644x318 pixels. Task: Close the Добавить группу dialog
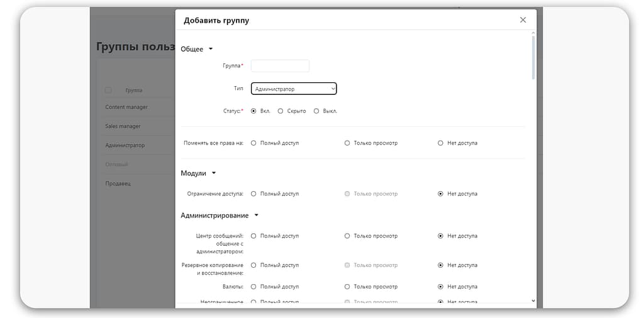click(x=523, y=20)
